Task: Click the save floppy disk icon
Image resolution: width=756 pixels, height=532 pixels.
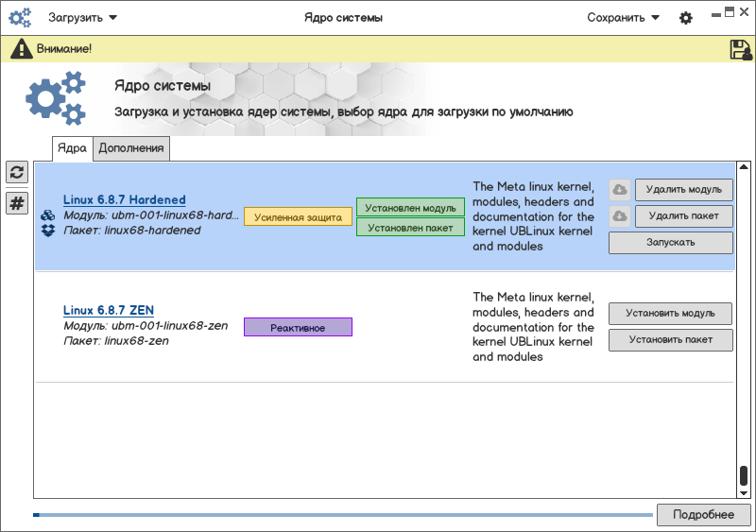Action: 740,49
